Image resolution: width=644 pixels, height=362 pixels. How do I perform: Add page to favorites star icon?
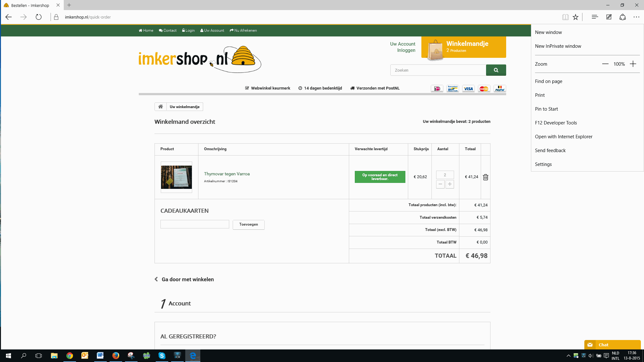575,17
